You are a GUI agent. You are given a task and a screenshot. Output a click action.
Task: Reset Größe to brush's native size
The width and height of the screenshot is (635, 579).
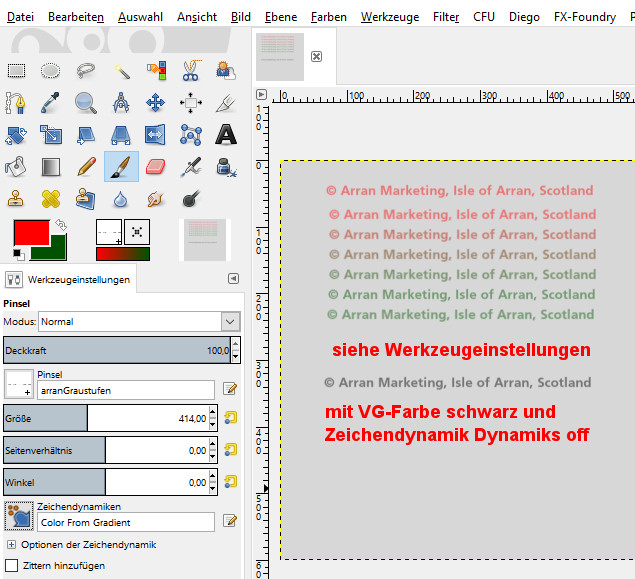point(230,417)
